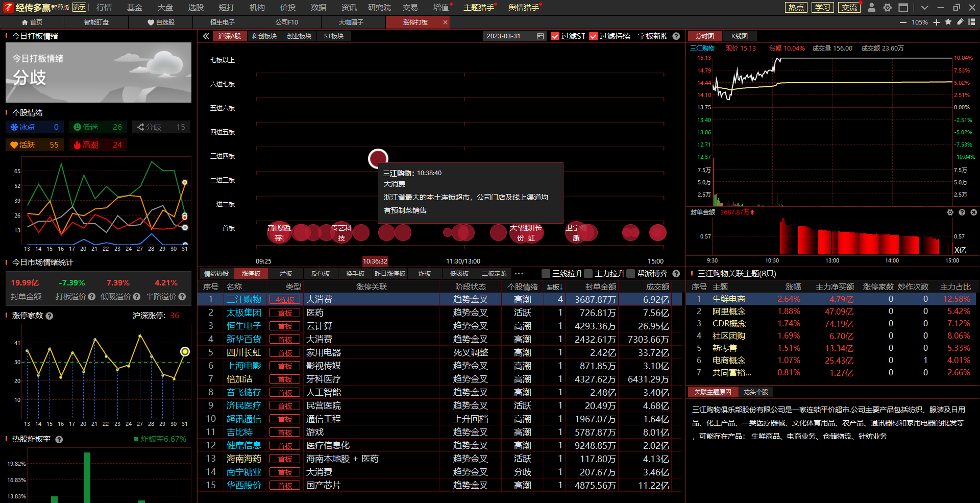Select the 低迷 sentiment filter
Screen dimensions: 980x503
(98, 127)
